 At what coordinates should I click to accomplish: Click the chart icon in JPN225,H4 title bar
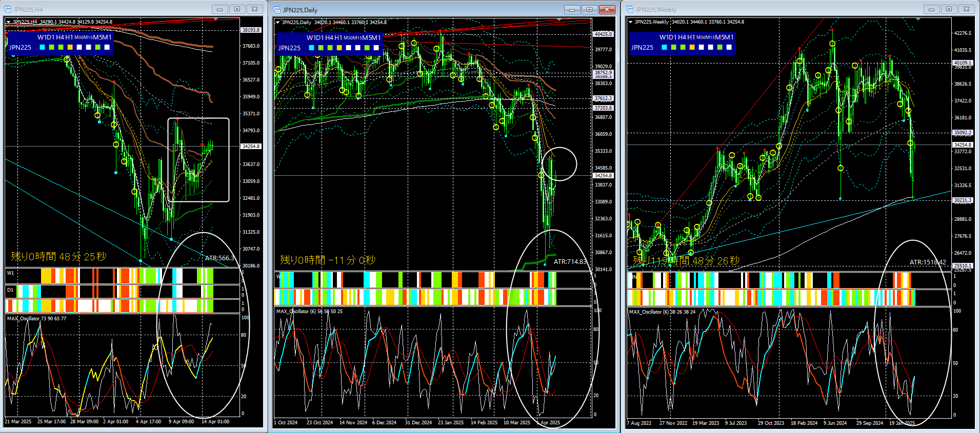pos(8,9)
